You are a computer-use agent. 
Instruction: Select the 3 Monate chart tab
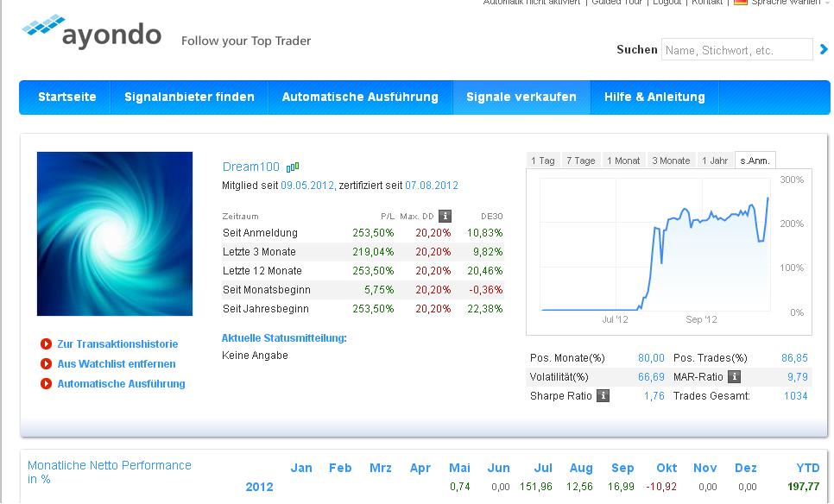coord(671,161)
